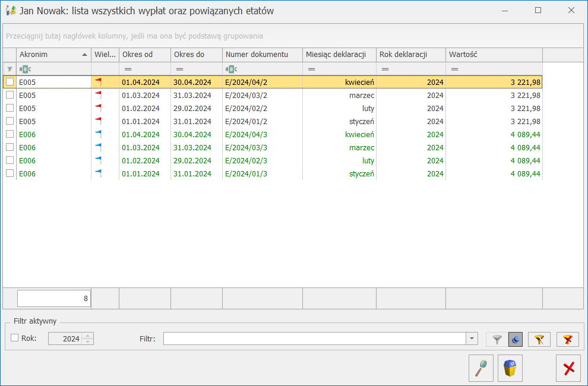Viewport: 588px width, 386px height.
Task: Sort by the Miesiąc deklaracji column header
Action: tap(339, 55)
